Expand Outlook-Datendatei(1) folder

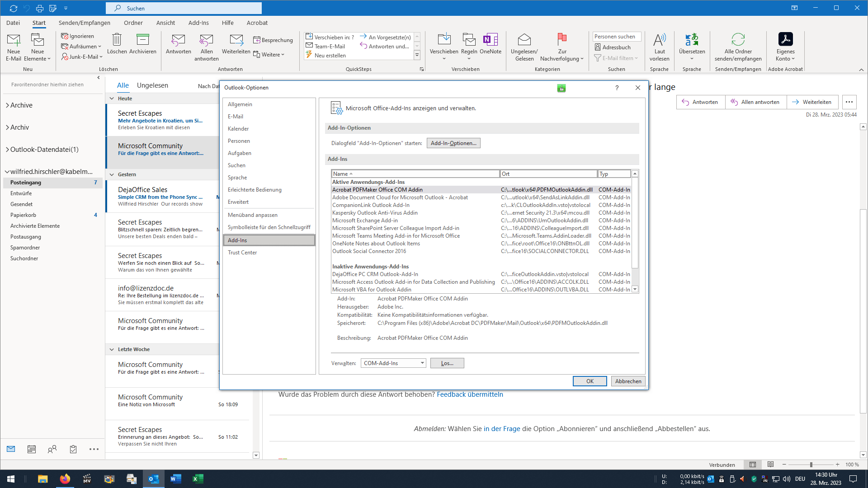(x=7, y=150)
